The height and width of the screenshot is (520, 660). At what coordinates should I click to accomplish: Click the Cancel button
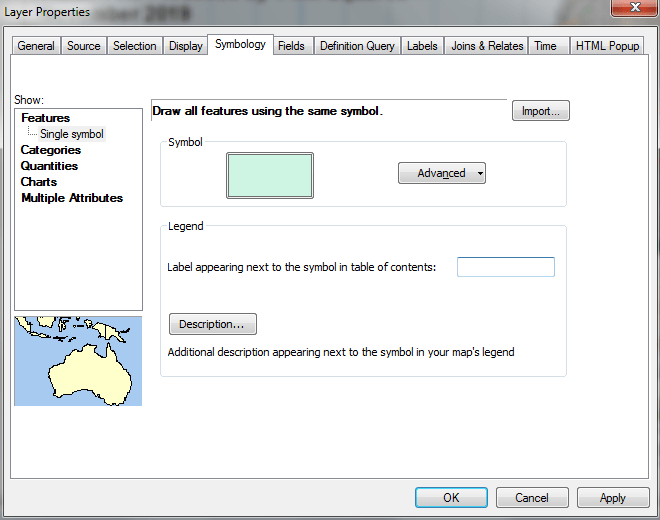(532, 498)
